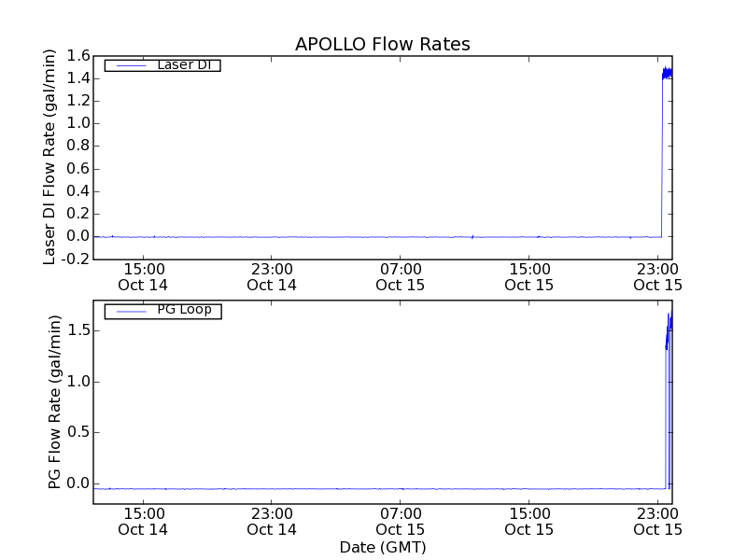
Task: Click "07:00 Oct 15" under the Laser DI chart
Action: click(401, 277)
